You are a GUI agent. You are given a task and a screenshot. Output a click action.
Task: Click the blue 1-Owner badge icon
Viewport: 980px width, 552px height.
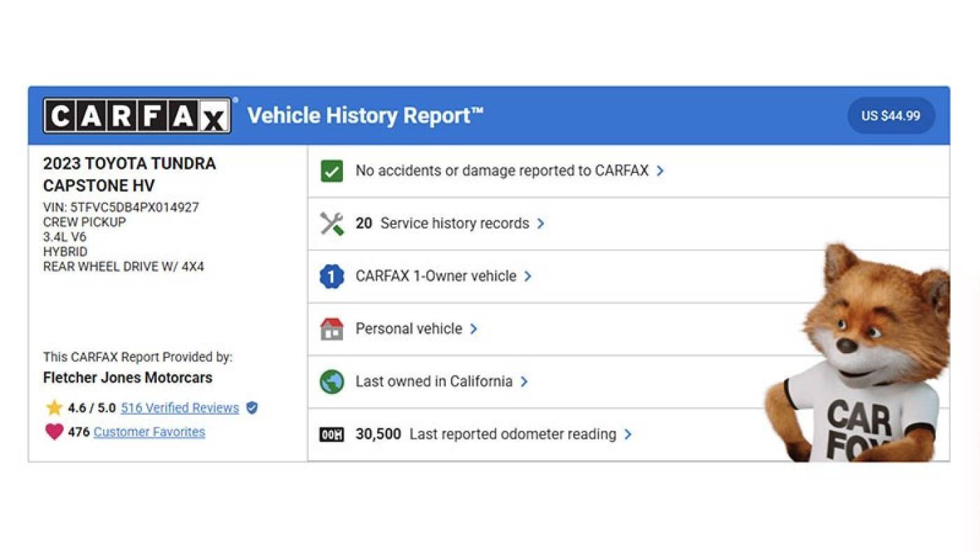click(x=332, y=277)
